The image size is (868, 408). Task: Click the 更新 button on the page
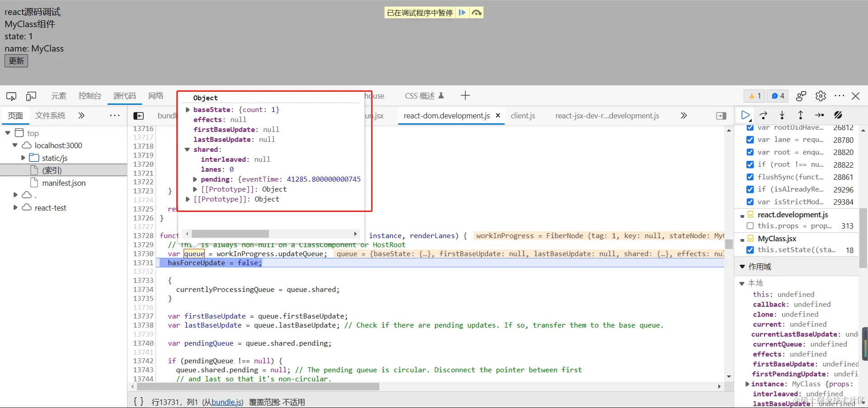click(16, 61)
